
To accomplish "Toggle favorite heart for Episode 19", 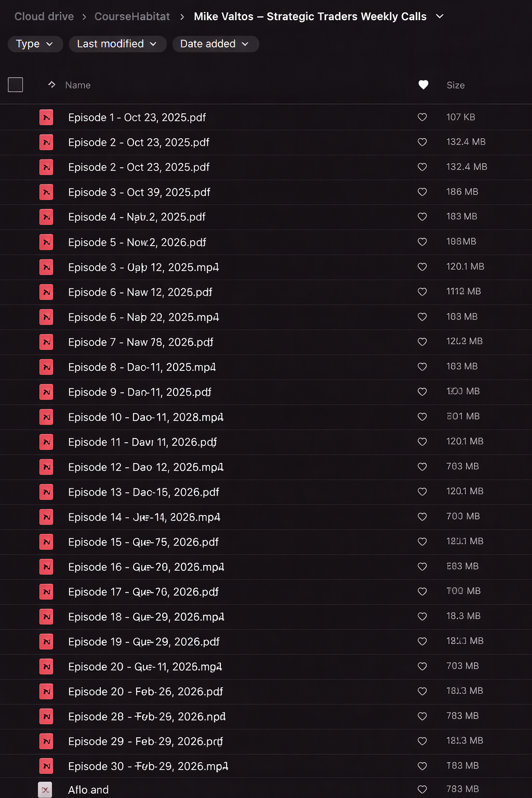I will [422, 642].
